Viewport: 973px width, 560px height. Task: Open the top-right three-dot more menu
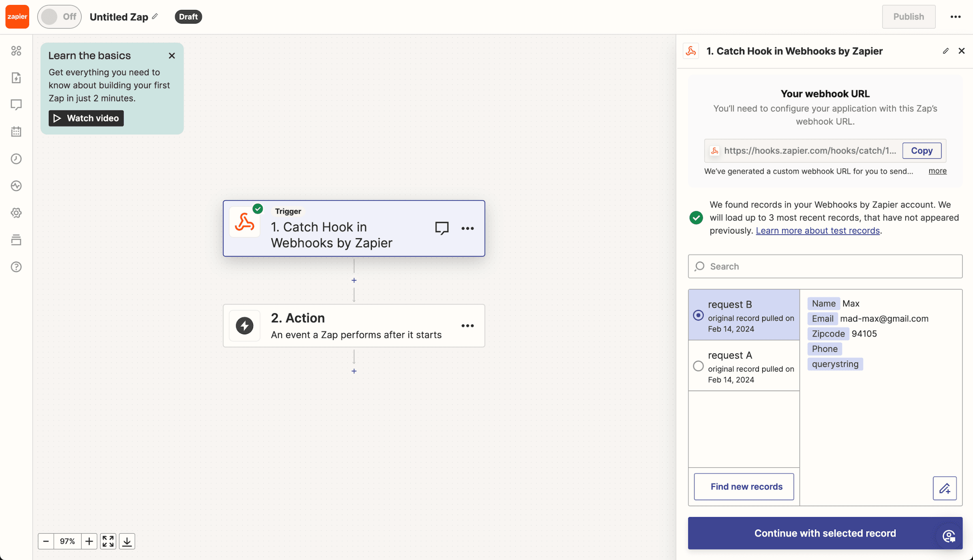click(956, 17)
